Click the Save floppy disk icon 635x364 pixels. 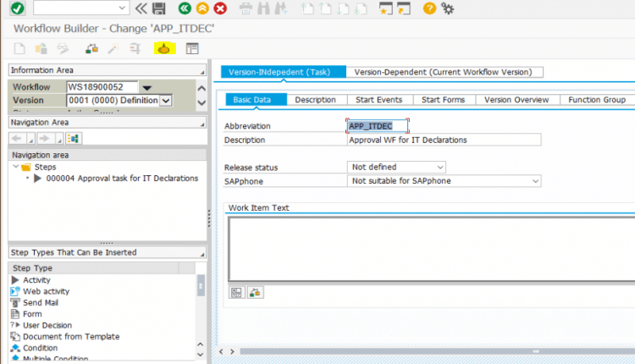[x=158, y=8]
